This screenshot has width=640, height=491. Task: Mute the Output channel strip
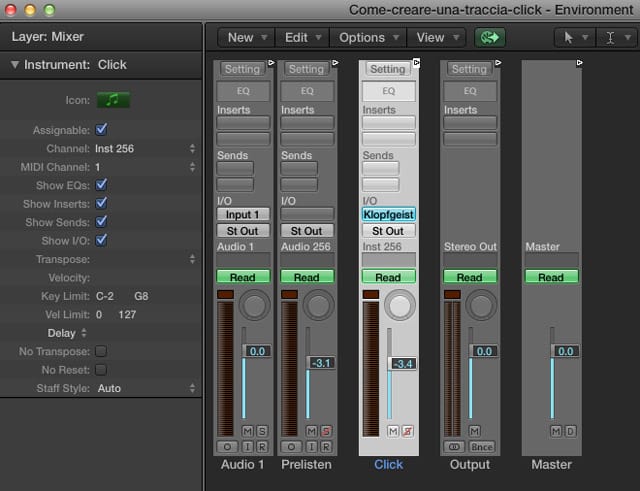[x=474, y=431]
